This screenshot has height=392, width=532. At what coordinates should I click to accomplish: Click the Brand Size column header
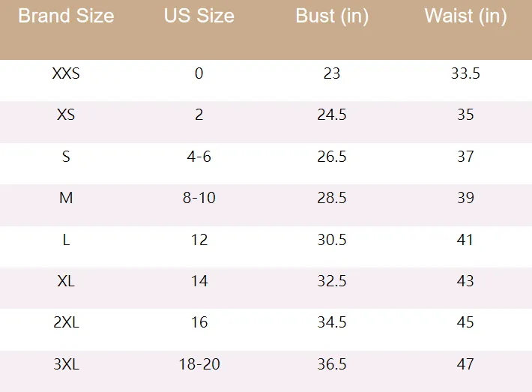click(66, 16)
